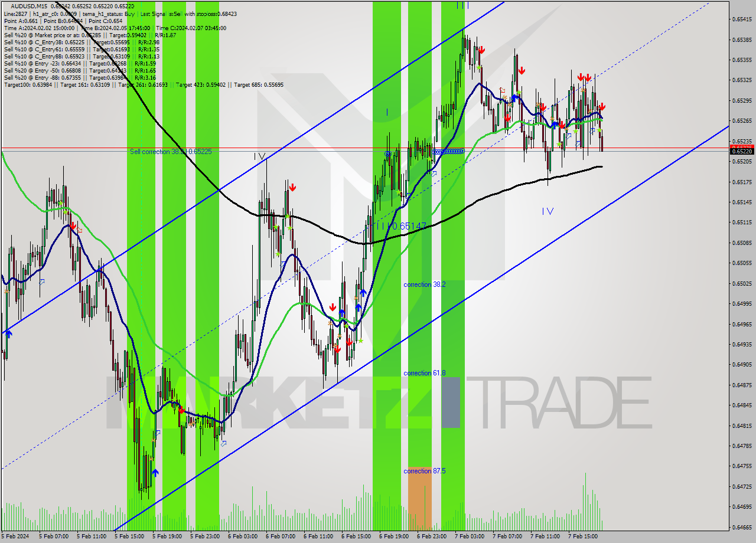Screen dimensions: 756x543
Task: Click the '6 Feb 23:00' time label
Action: 432,537
